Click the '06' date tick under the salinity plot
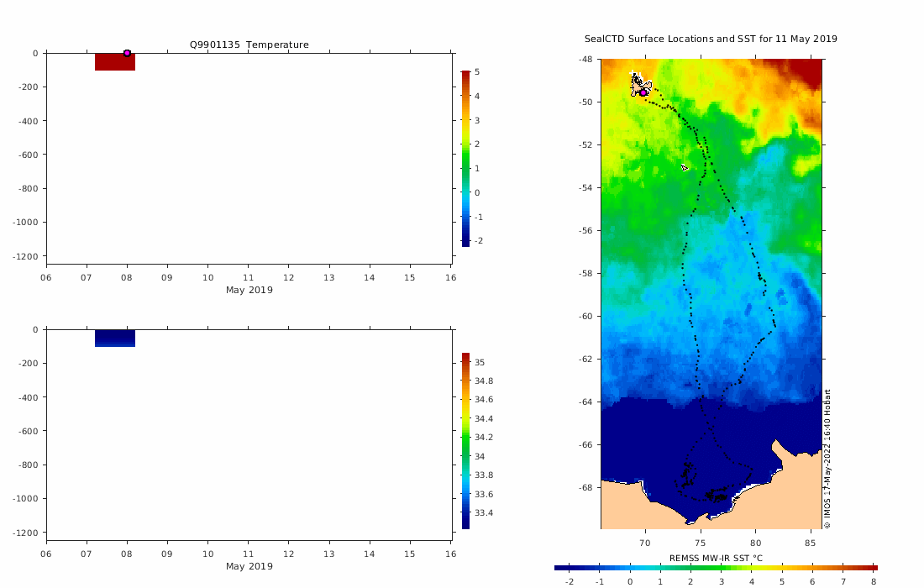 coord(46,554)
